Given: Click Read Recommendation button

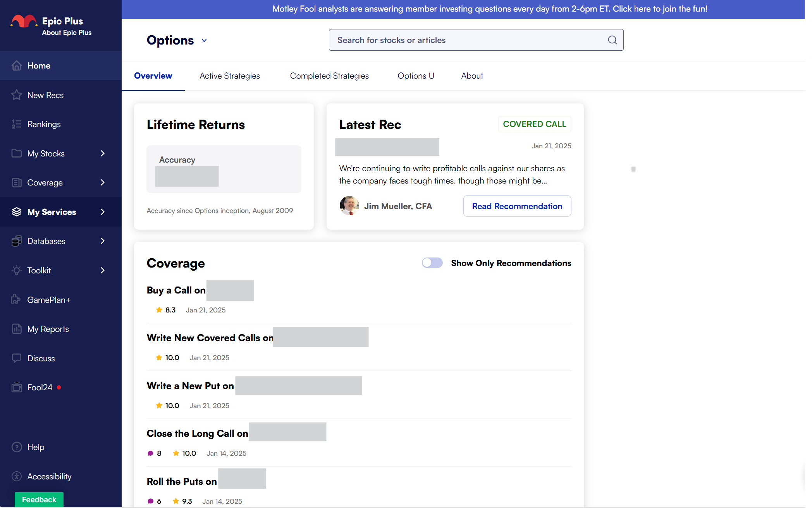Looking at the screenshot, I should click(x=517, y=206).
